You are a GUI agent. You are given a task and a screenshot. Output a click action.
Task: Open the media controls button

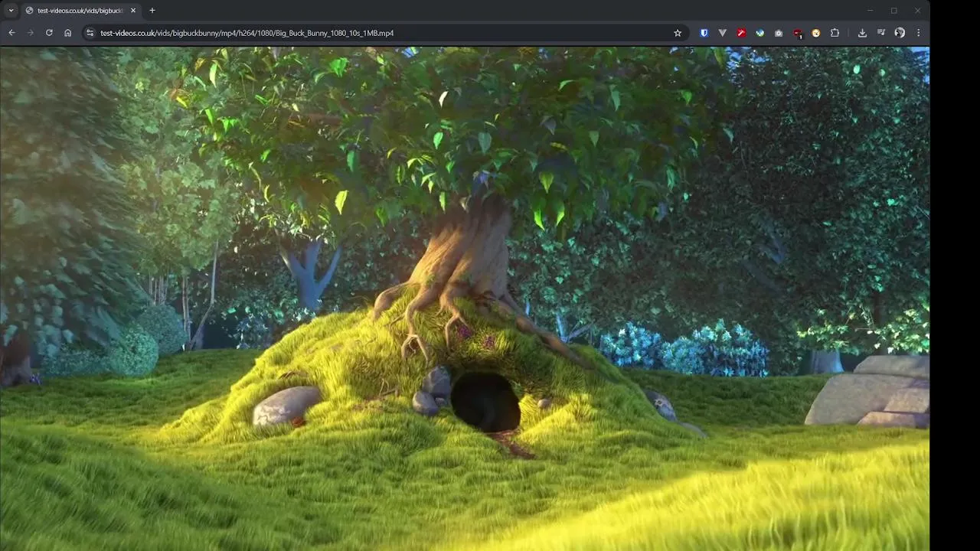pyautogui.click(x=881, y=33)
